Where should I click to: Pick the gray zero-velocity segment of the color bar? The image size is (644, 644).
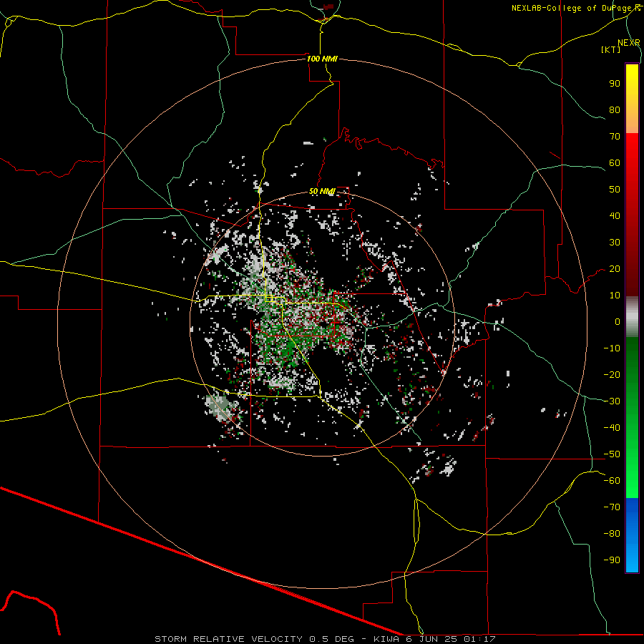pyautogui.click(x=632, y=317)
